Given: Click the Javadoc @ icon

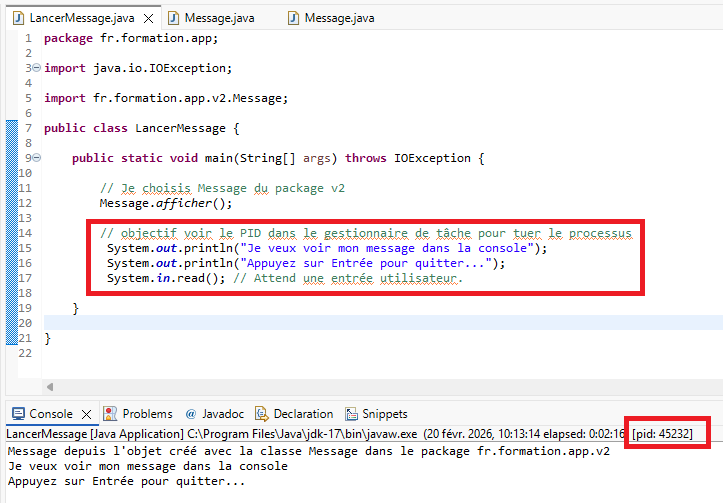Looking at the screenshot, I should pos(191,414).
